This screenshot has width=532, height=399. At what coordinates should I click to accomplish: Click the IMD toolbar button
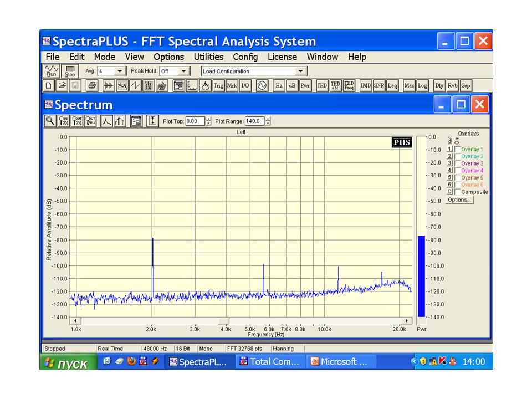366,85
